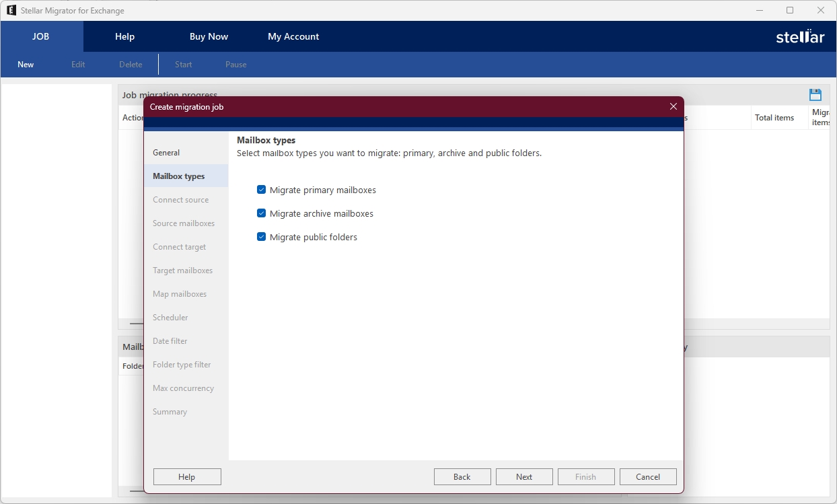Open the JOB menu tab

[x=41, y=36]
